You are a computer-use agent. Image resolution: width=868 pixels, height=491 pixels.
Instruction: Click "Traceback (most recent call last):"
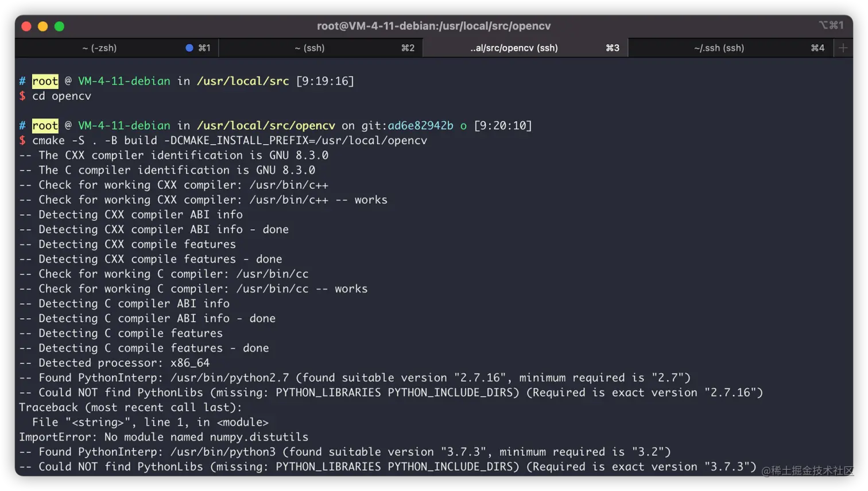pos(131,408)
